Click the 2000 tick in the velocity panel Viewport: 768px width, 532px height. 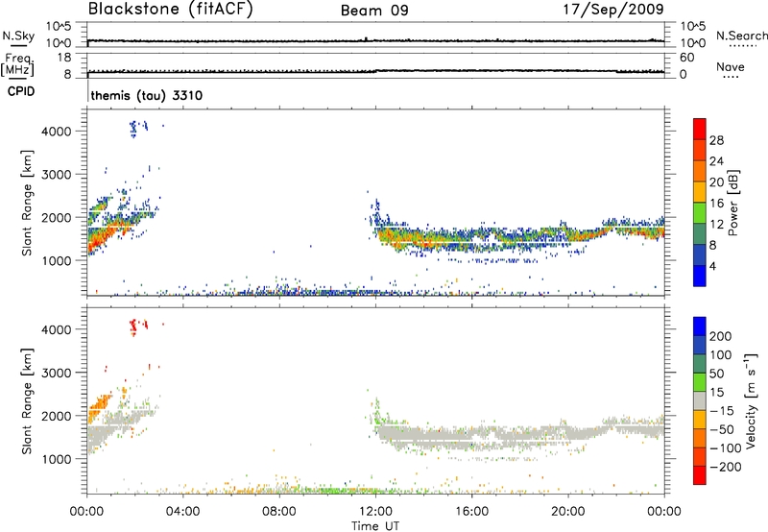(x=57, y=416)
